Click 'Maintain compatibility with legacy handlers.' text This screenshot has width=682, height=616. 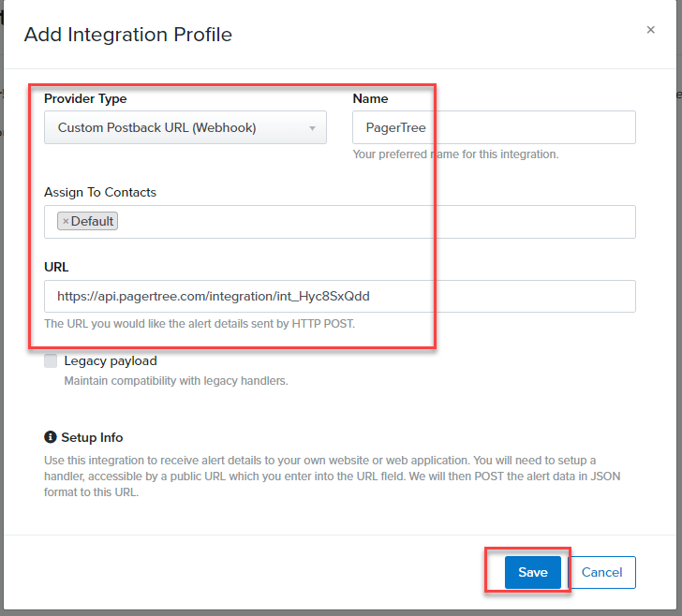(176, 381)
